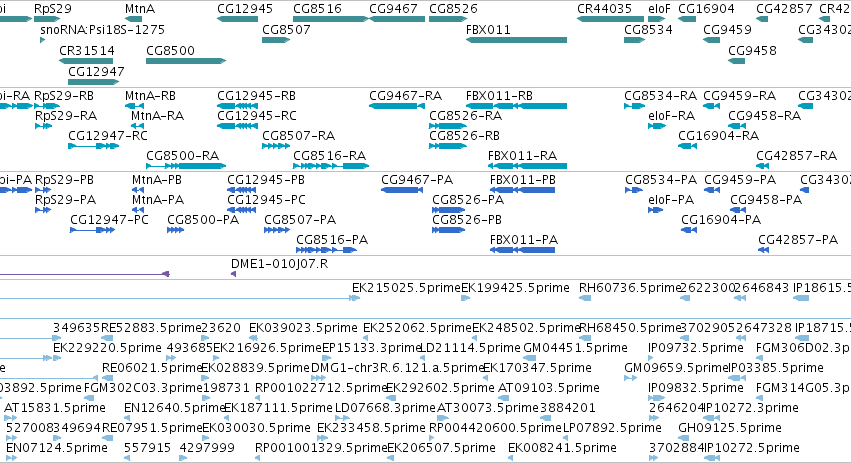Select the CG8534 gene label

pyautogui.click(x=648, y=30)
